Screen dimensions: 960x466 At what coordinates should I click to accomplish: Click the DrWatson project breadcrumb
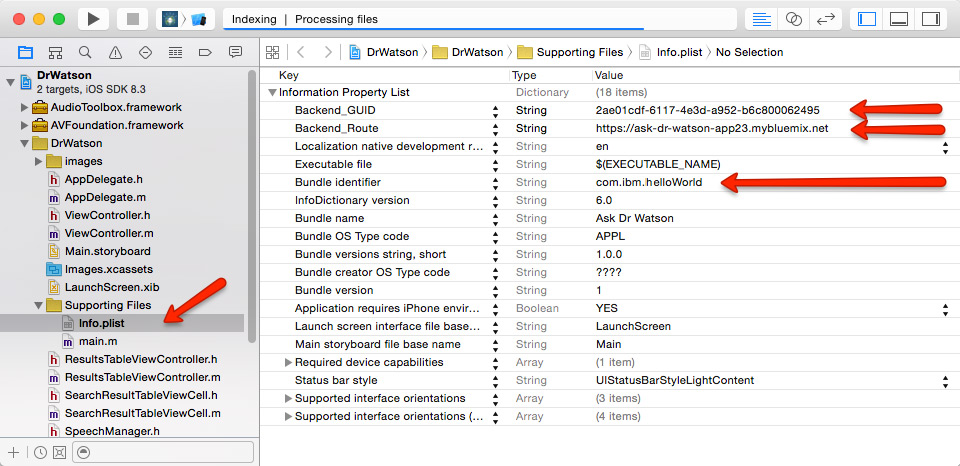click(x=384, y=52)
